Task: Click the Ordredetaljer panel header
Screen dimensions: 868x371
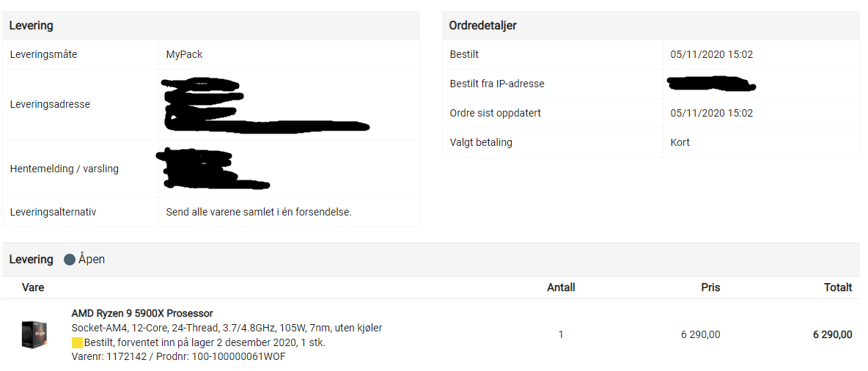Action: (482, 26)
